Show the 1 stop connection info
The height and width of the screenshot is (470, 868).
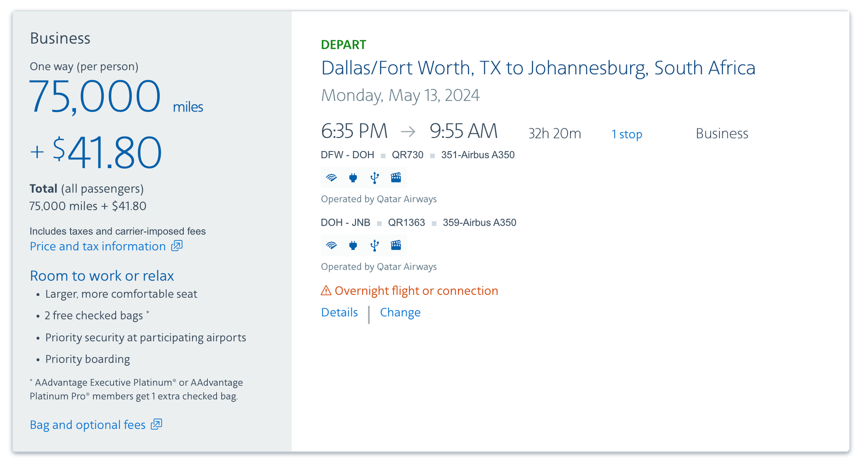626,134
